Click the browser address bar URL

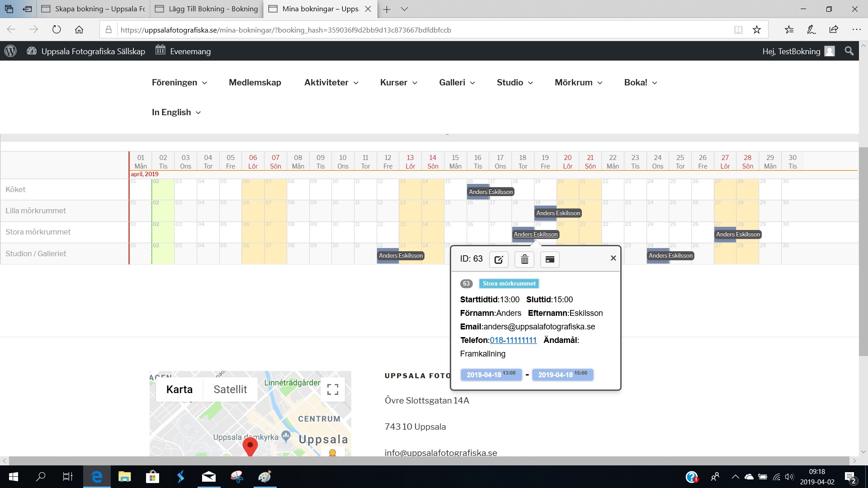(286, 30)
